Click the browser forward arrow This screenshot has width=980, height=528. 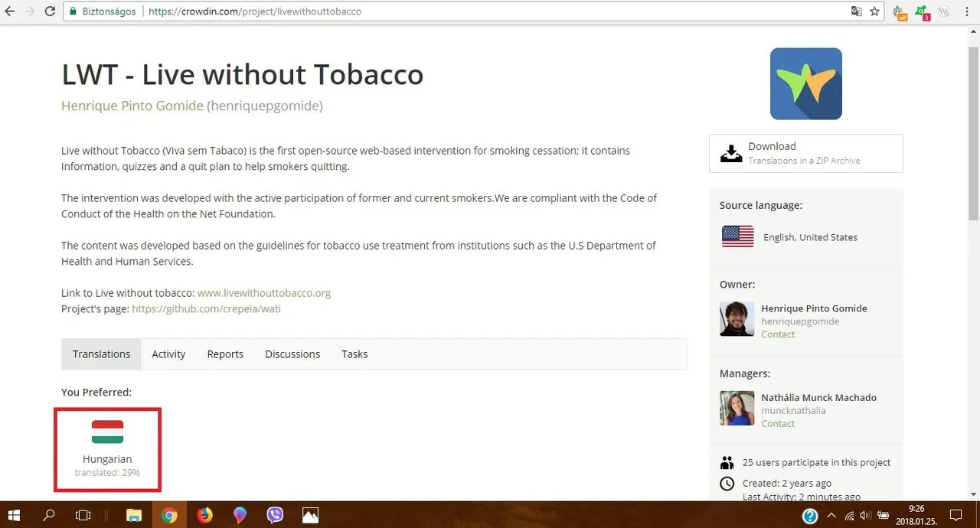pos(30,11)
